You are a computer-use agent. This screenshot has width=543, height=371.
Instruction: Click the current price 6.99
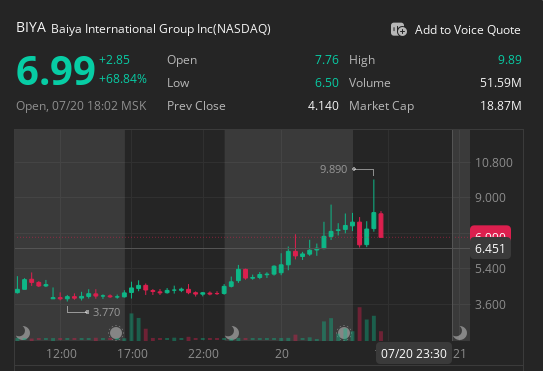(x=55, y=71)
